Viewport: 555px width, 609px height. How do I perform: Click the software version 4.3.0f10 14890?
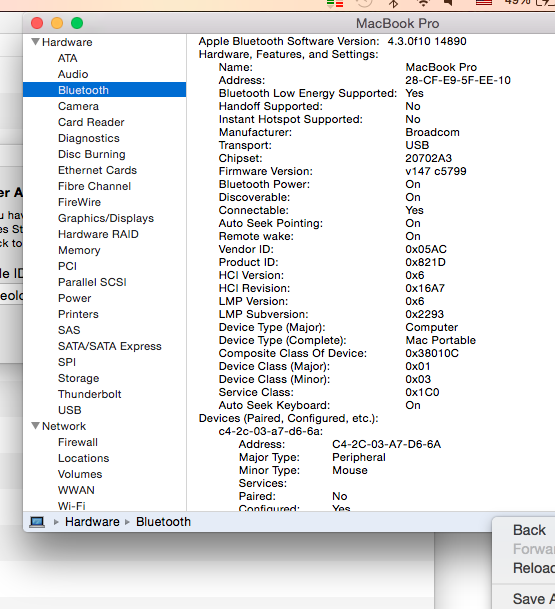point(427,41)
